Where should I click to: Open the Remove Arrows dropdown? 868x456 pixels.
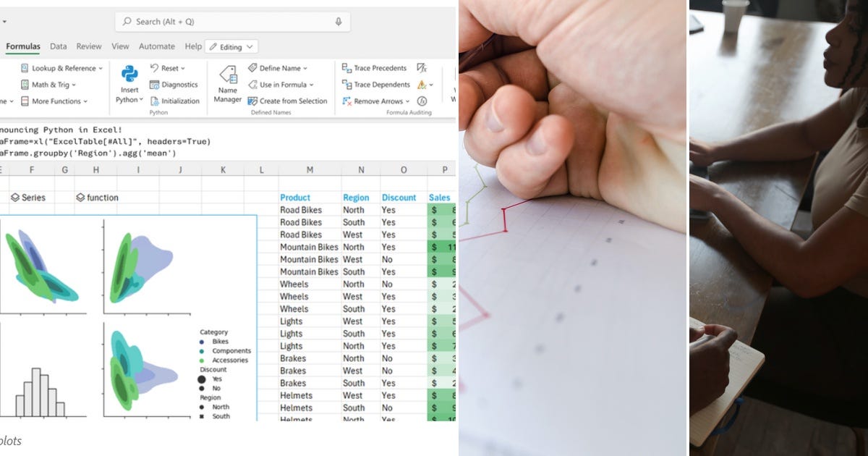pos(377,101)
